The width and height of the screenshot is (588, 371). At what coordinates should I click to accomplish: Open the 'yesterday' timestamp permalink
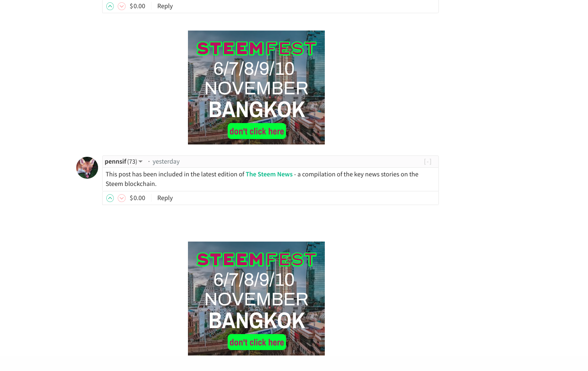pos(166,162)
